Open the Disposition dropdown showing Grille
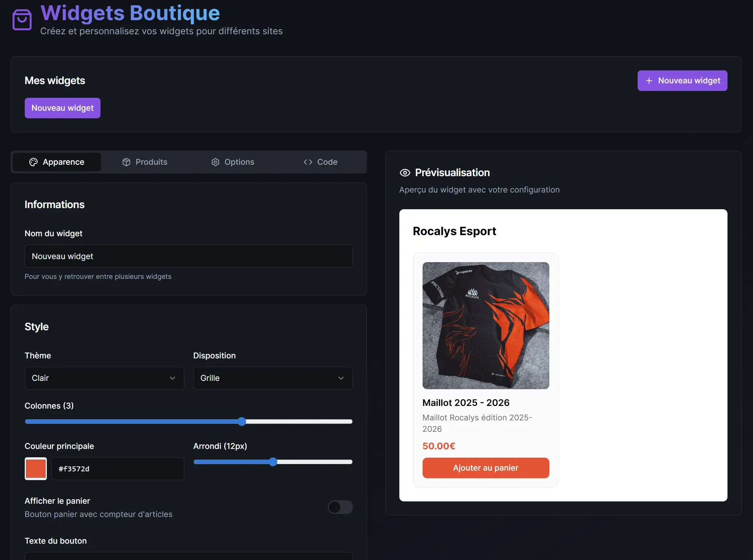 [x=273, y=378]
